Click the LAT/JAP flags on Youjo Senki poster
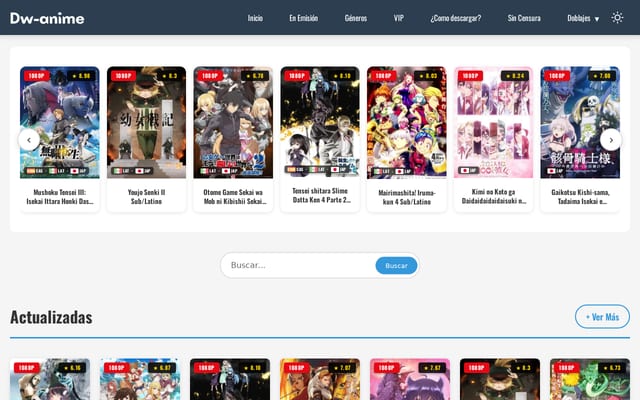Screen dimensions: 640x400 pos(133,171)
